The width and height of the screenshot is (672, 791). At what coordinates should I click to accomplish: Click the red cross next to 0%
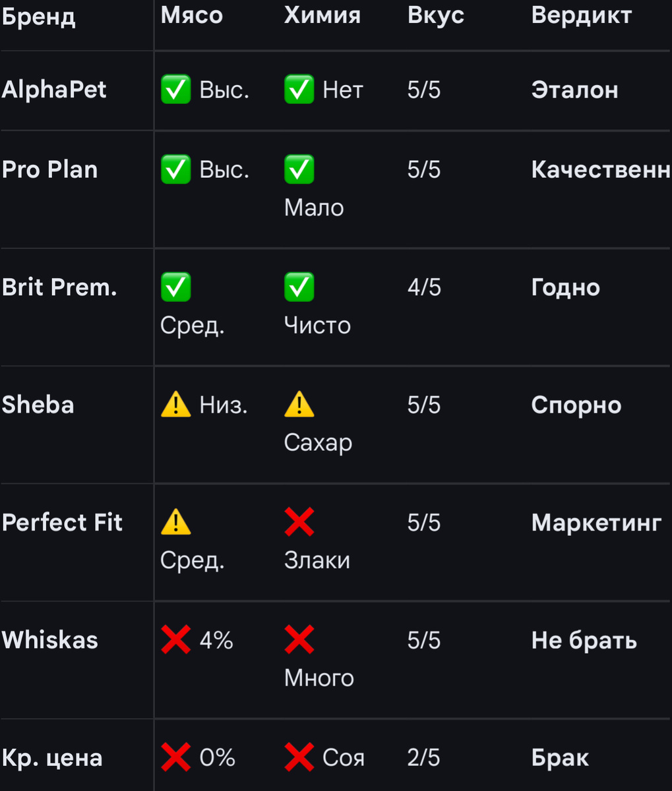(x=175, y=757)
